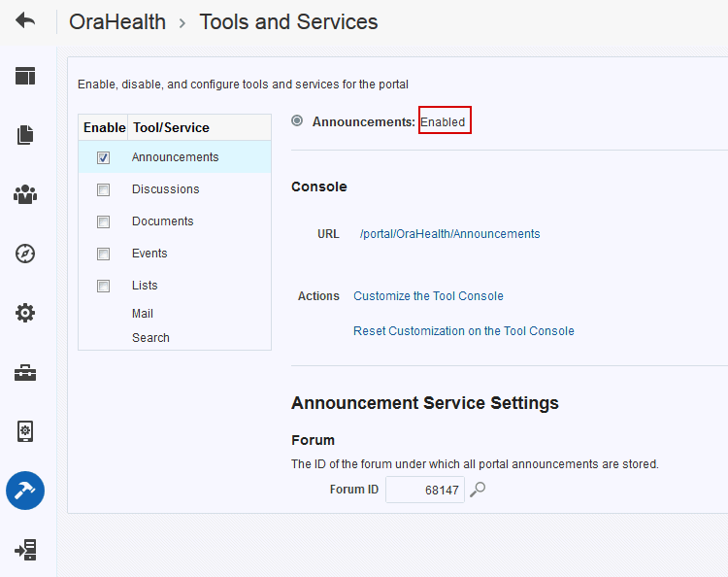Open the page templates layout icon
728x577 pixels.
pyautogui.click(x=25, y=76)
